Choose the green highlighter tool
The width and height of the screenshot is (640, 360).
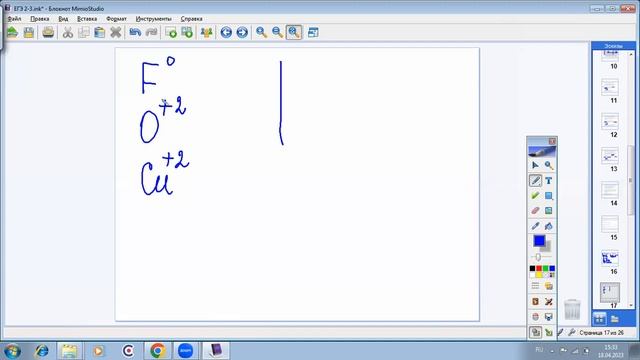(535, 196)
